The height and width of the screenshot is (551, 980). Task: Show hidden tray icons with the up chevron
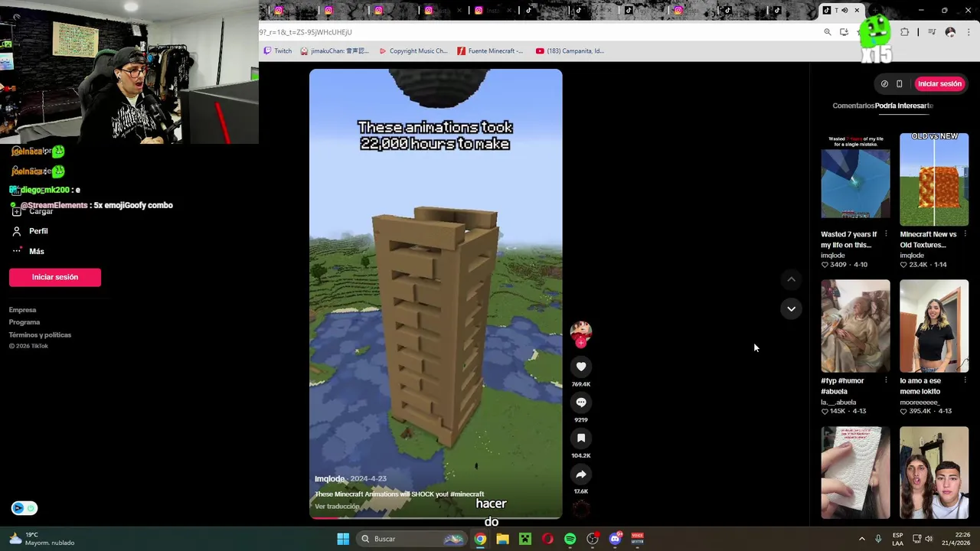coord(861,539)
